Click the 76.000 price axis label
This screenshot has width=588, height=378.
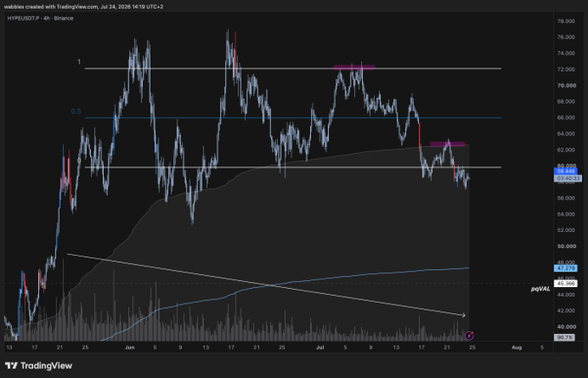[565, 37]
